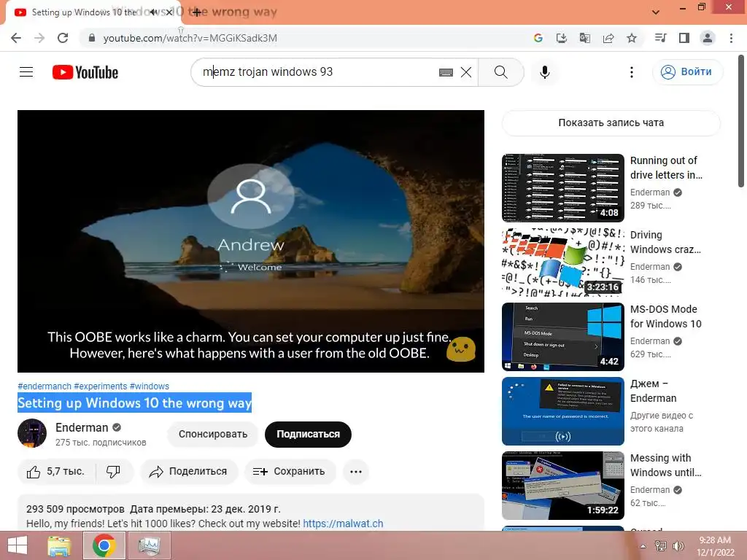Open File Explorer from the taskbar
The height and width of the screenshot is (560, 747).
60,545
